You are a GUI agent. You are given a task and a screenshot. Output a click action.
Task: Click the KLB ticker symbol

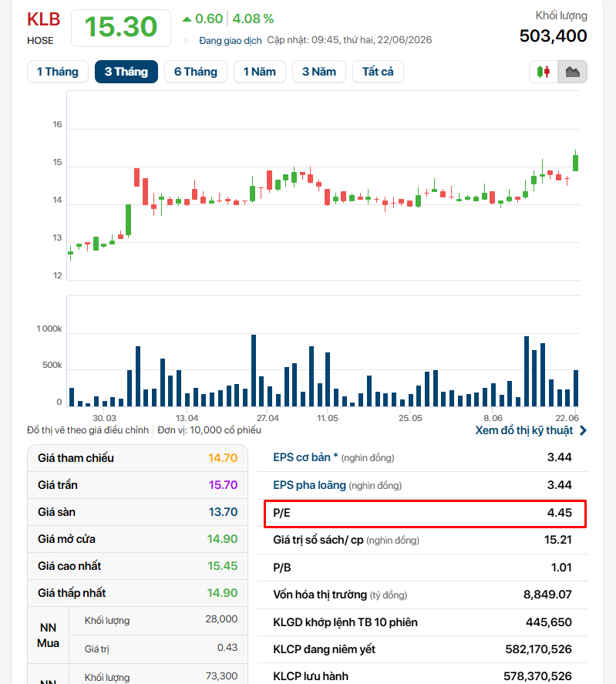click(44, 19)
